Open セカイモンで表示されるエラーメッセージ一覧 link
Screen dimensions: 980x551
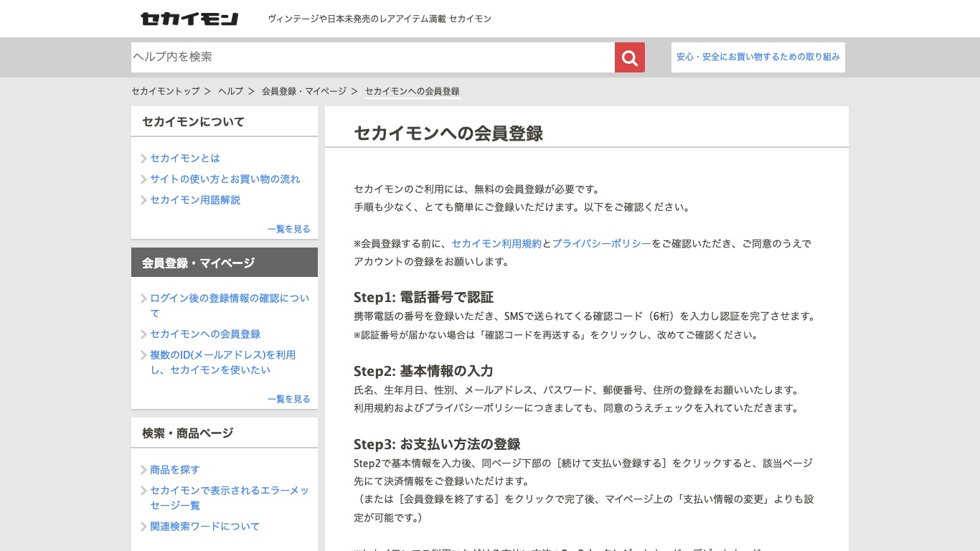click(x=230, y=498)
